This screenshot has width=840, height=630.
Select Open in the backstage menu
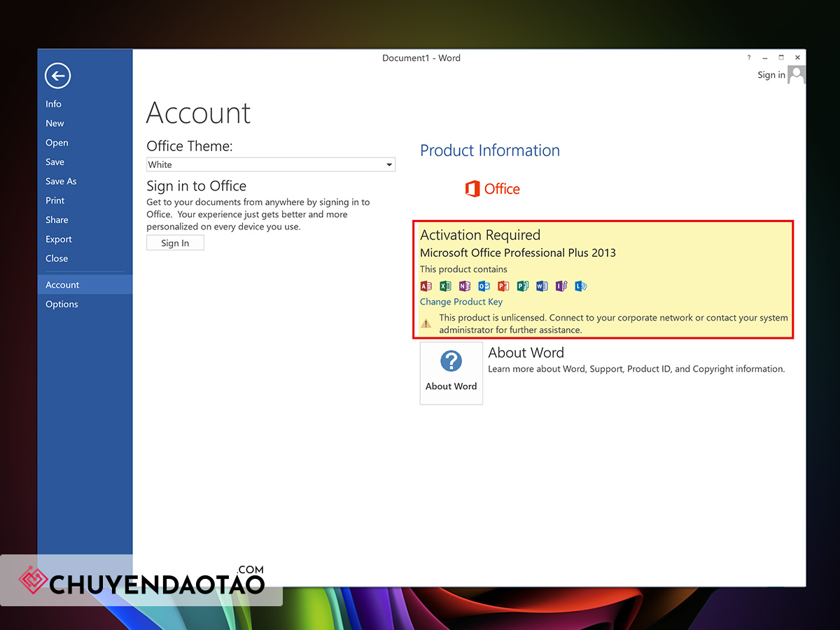point(85,143)
